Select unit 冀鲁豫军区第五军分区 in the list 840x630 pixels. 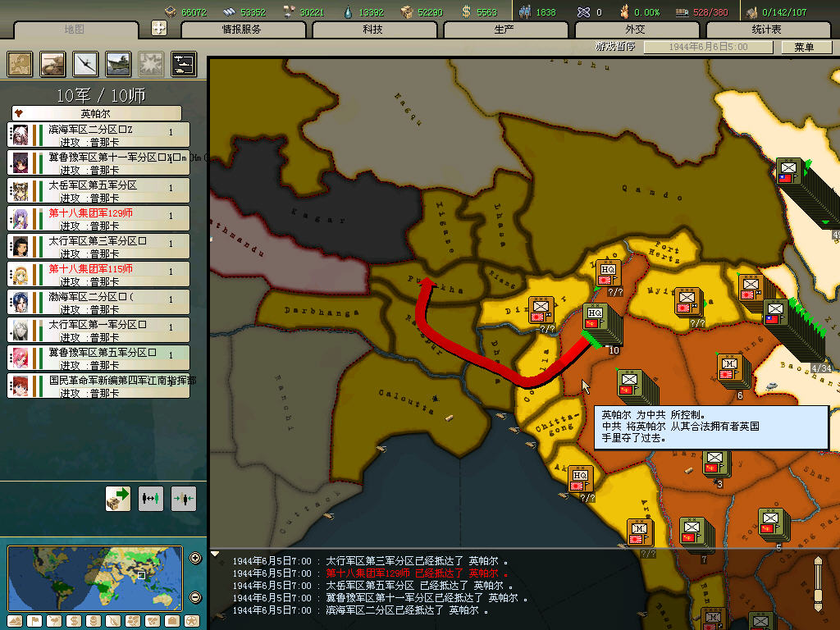98,358
